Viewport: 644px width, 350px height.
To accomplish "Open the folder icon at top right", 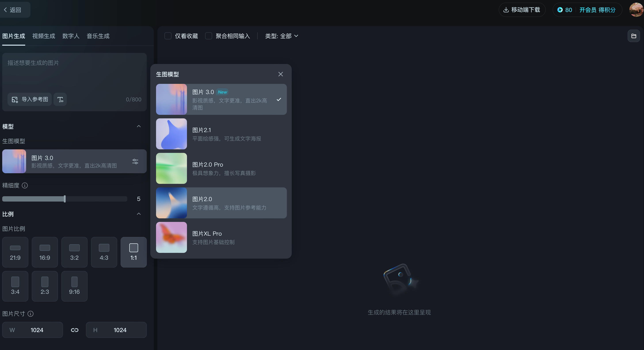I will pos(634,36).
